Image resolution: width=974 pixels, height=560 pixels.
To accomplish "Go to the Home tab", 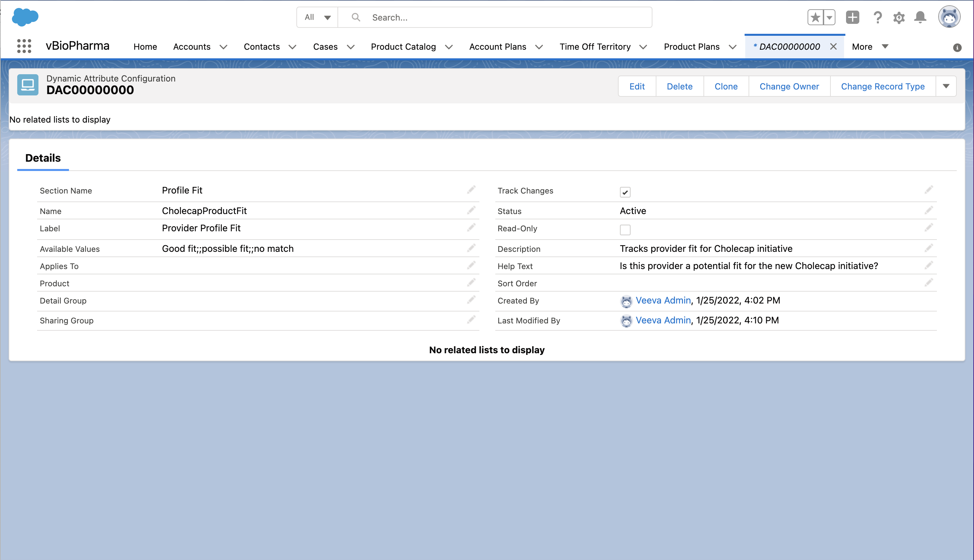I will (x=145, y=46).
